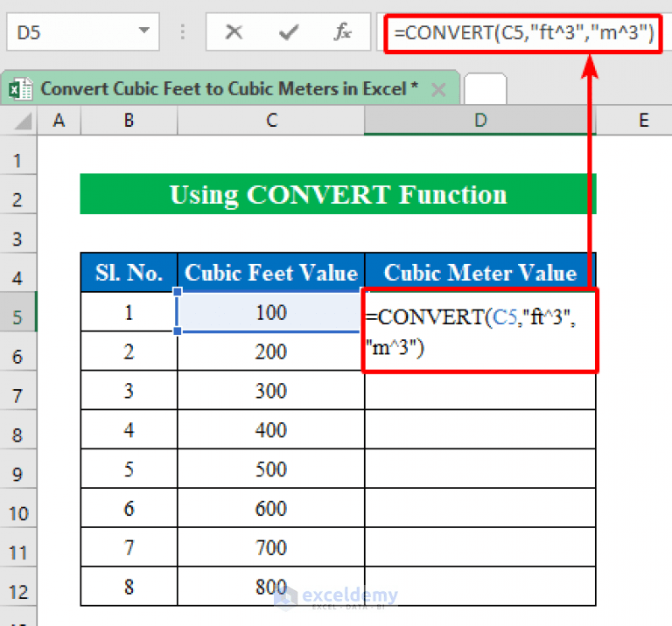This screenshot has height=626, width=672.
Task: Click the cell containing 400
Action: (x=271, y=430)
